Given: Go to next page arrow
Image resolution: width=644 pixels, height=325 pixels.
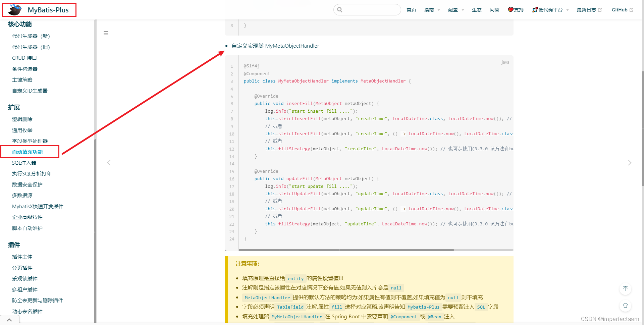Looking at the screenshot, I should coord(630,163).
